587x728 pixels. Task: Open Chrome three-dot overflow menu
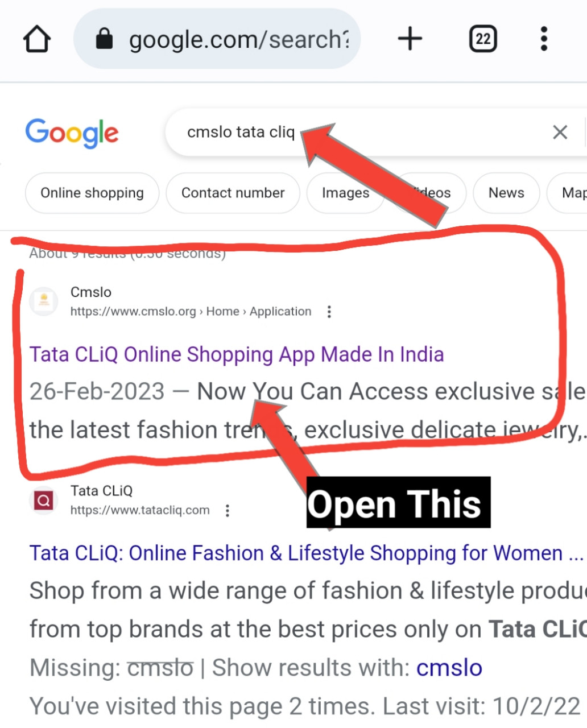(544, 39)
